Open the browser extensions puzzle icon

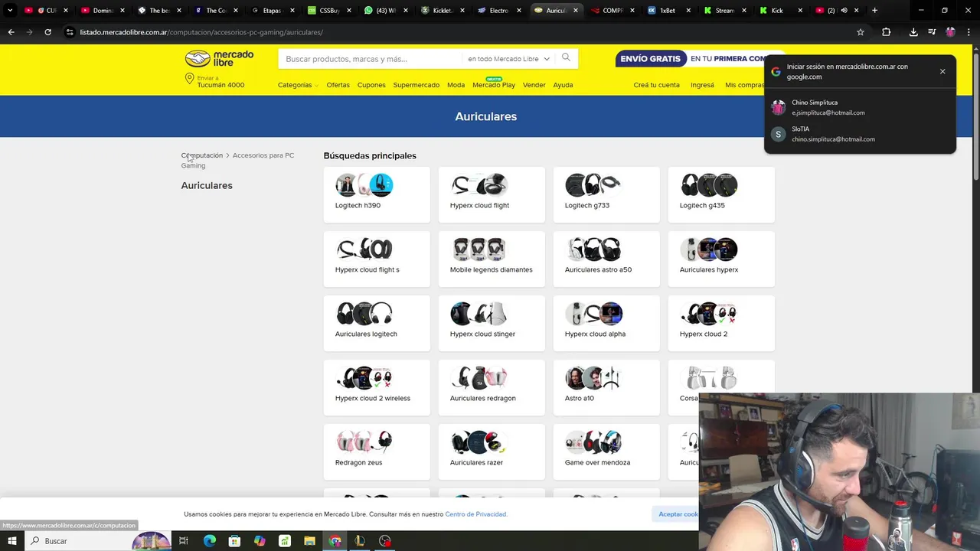click(886, 32)
